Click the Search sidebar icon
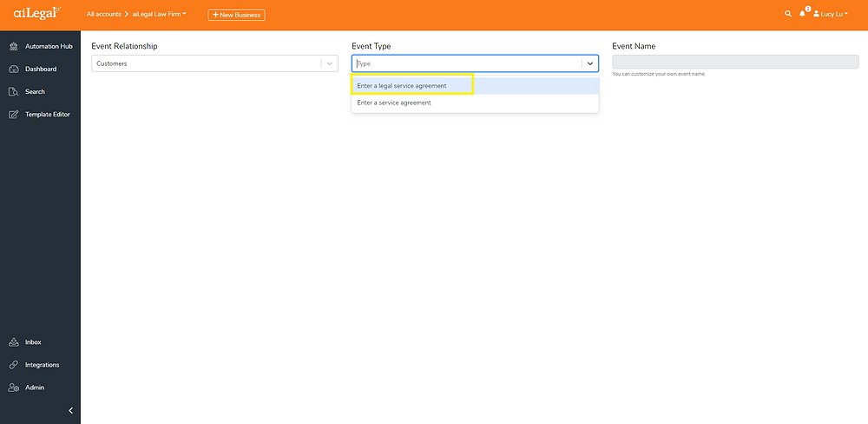868x424 pixels. [15, 92]
